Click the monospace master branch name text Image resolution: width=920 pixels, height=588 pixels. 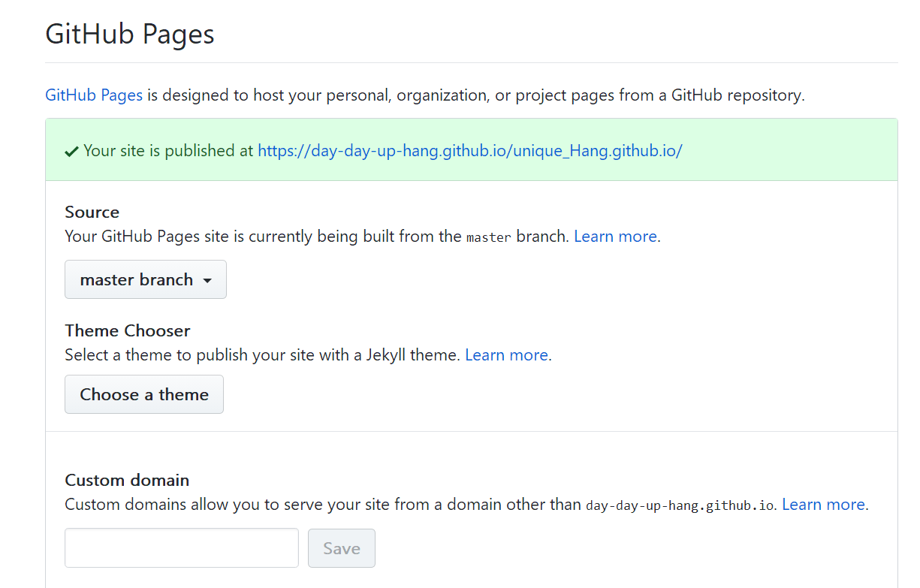coord(488,237)
